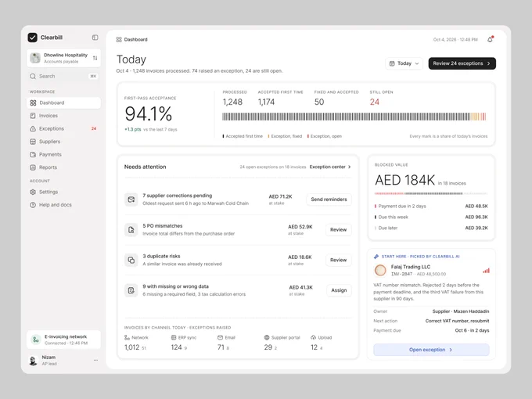This screenshot has width=532, height=399.
Task: Open Suppliers in the sidebar
Action: (x=63, y=142)
